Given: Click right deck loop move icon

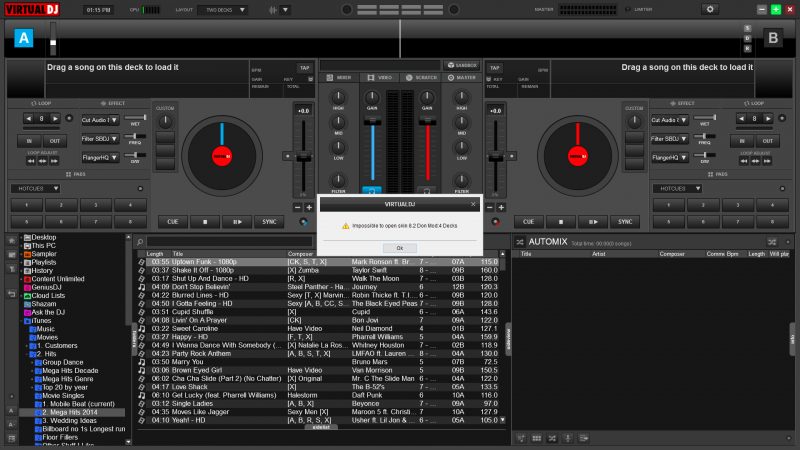Looking at the screenshot, I should (x=755, y=161).
